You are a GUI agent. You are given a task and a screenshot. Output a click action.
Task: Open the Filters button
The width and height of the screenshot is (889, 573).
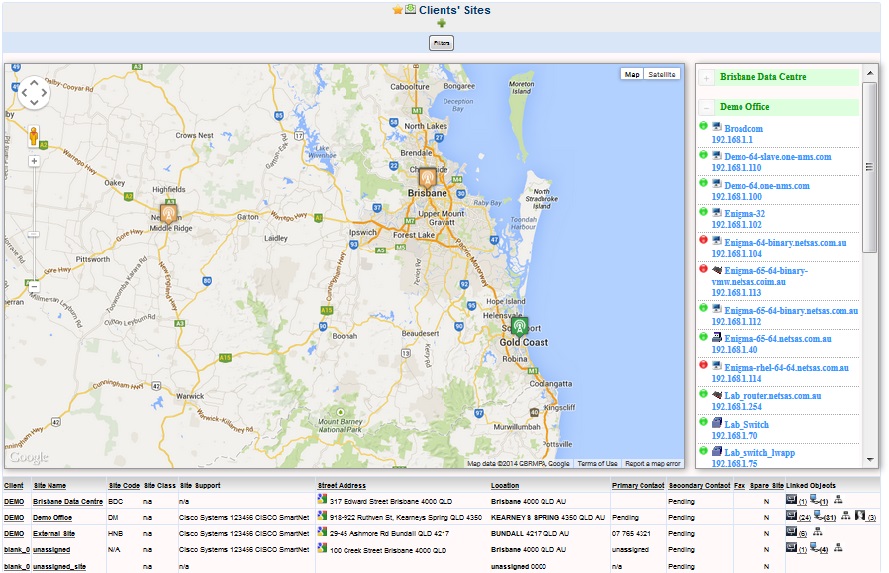tap(441, 43)
